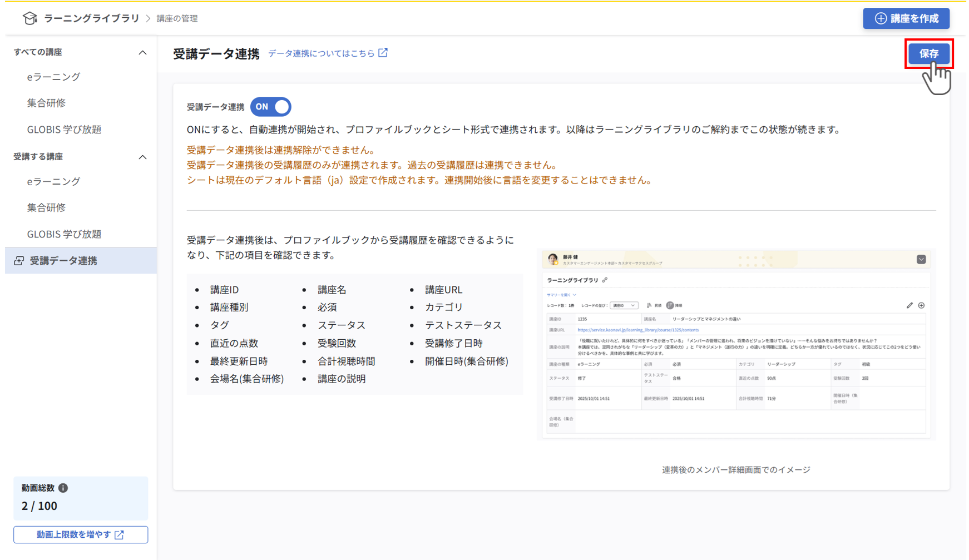Click the link icon beside ラーニングライブラリ in the preview
The height and width of the screenshot is (560, 969).
605,280
